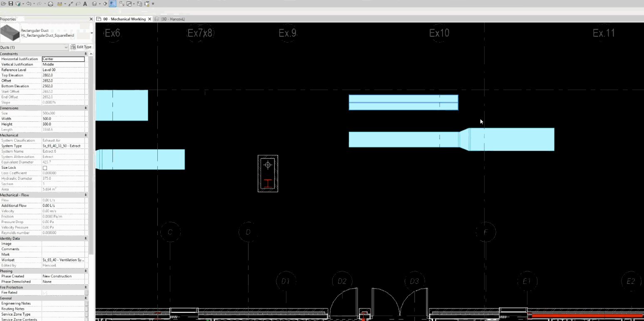Viewport: 644px width, 321px height.
Task: Click the System Type value field
Action: point(63,146)
